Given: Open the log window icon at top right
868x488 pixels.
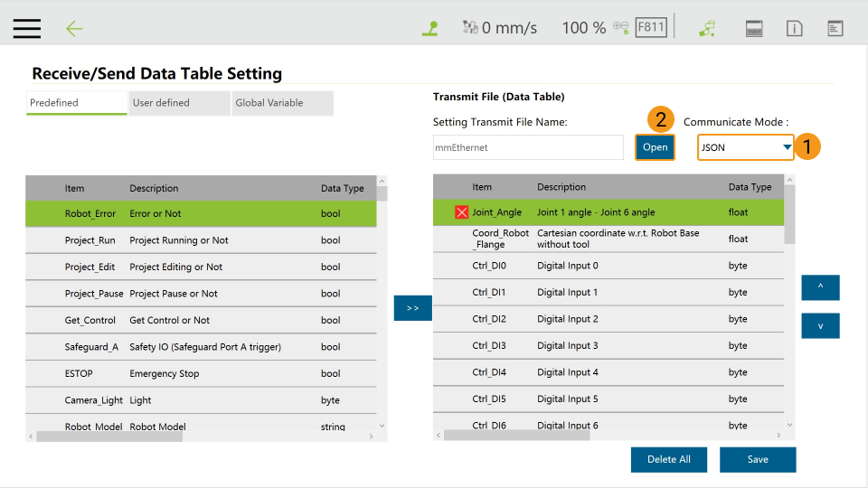Looking at the screenshot, I should click(835, 28).
